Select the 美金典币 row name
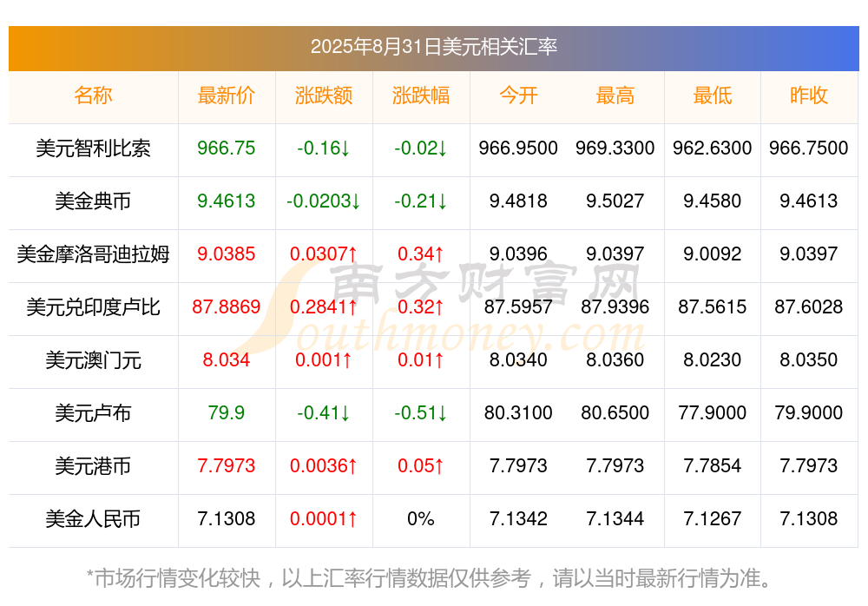 coord(93,201)
